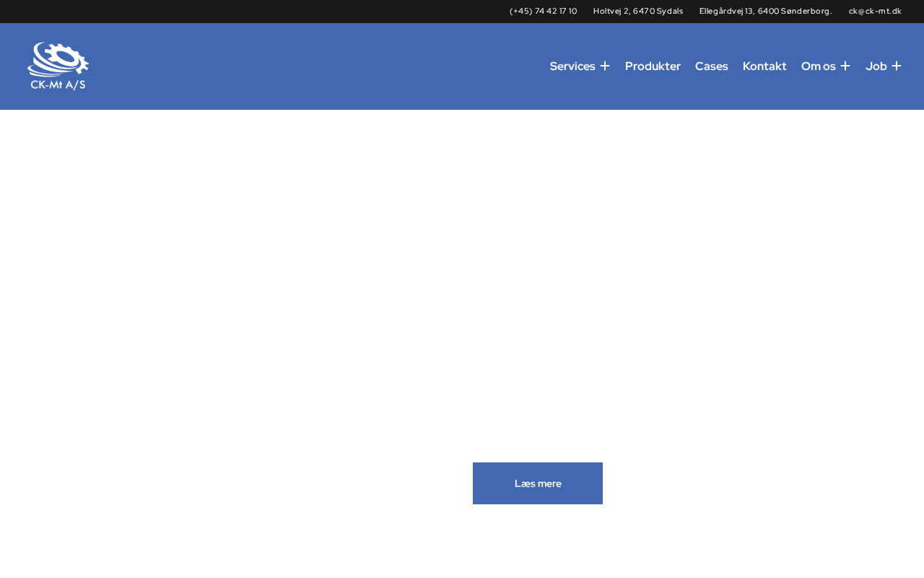The width and height of the screenshot is (924, 578).
Task: Open the Ellegårdvej 13, 6400 Sønderborg address
Action: pos(766,11)
